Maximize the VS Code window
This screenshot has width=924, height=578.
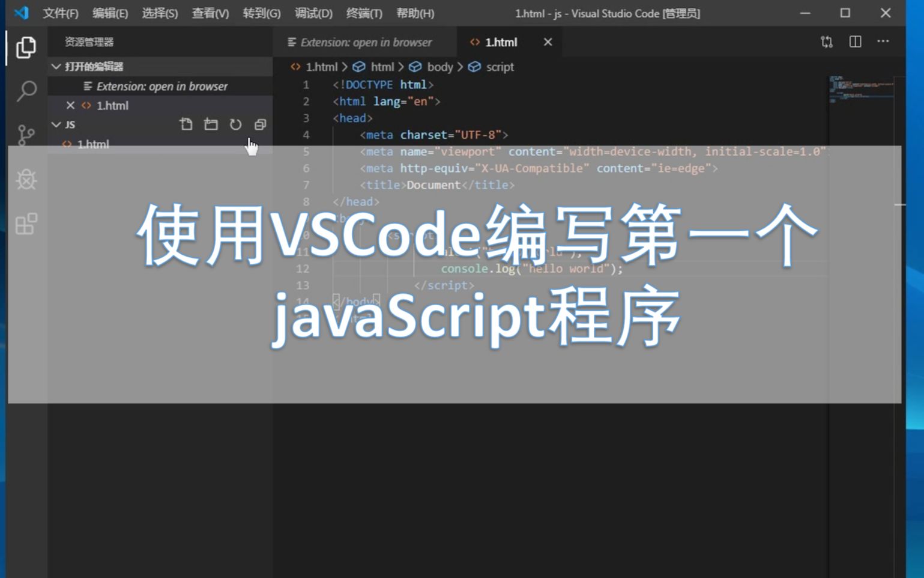click(x=845, y=13)
